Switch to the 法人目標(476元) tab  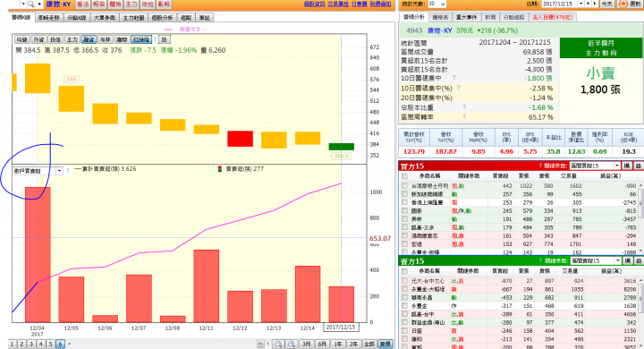coord(552,17)
